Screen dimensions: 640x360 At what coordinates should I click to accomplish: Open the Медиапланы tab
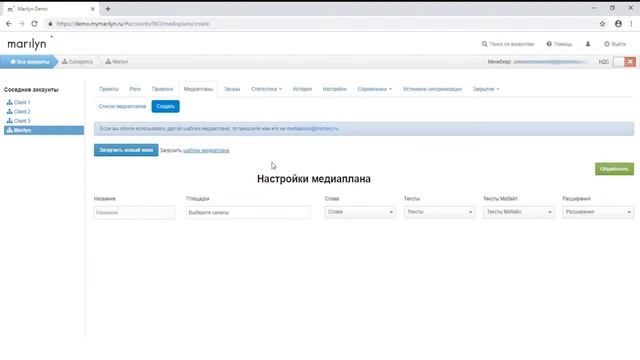[198, 89]
